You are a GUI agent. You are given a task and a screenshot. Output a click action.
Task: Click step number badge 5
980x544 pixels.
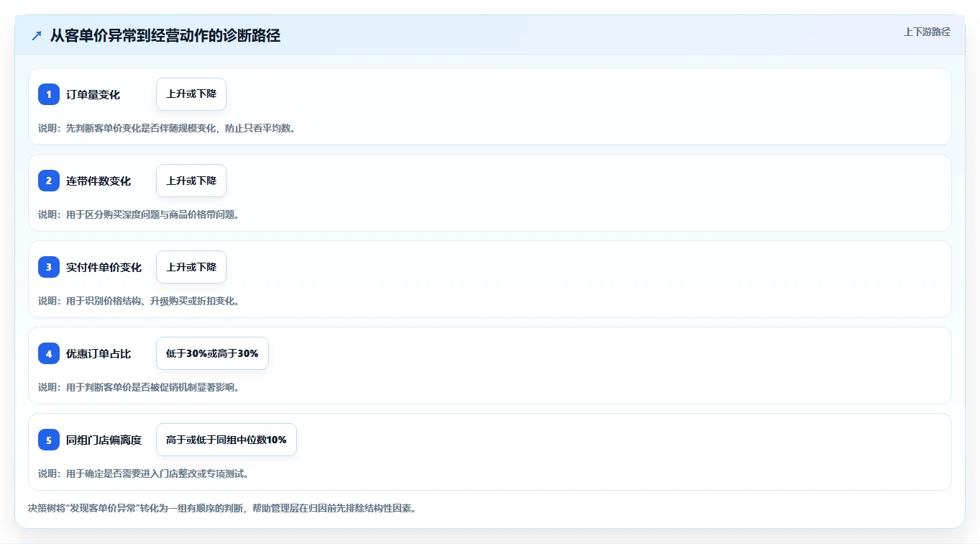click(49, 440)
